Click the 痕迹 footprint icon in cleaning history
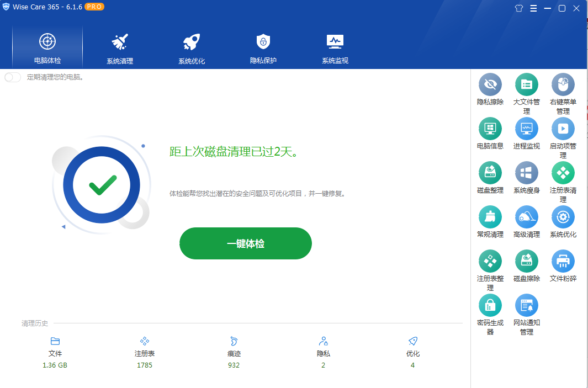Image resolution: width=588 pixels, height=388 pixels. click(234, 341)
